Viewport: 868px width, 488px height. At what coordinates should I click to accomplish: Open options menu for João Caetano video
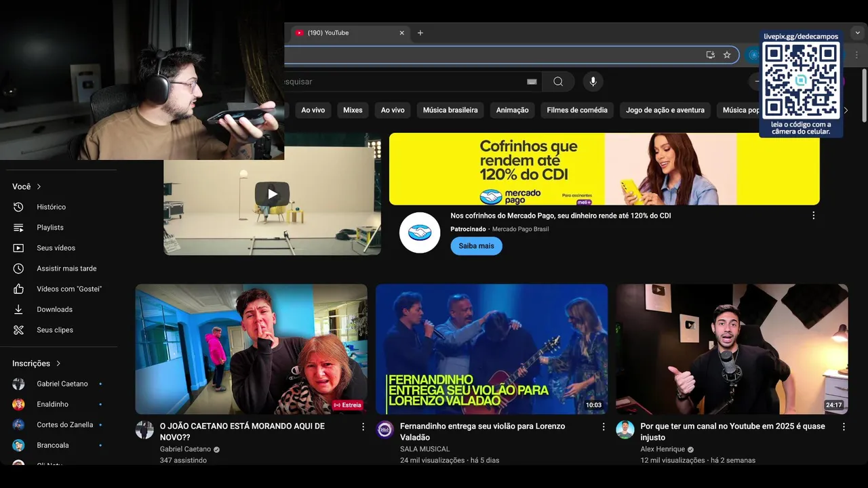click(x=363, y=427)
